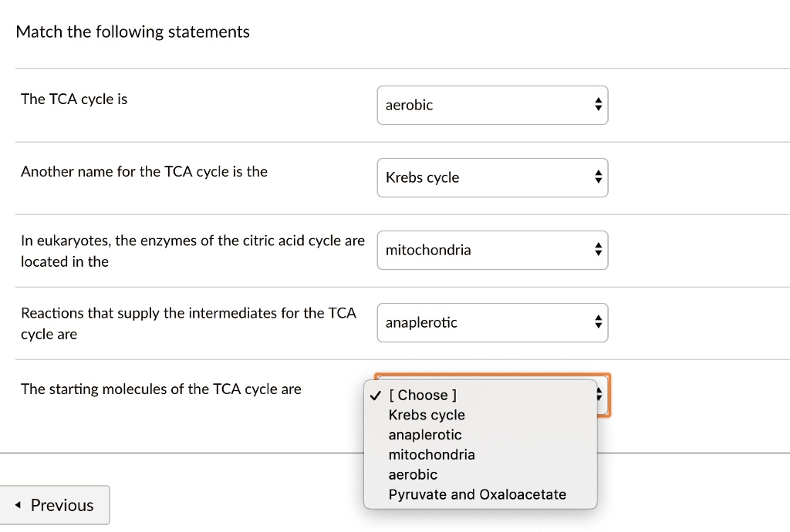Viewport: 790px width, 532px height.
Task: Select 'Pyruvate and Oxaloacetate' from the open list
Action: point(476,494)
